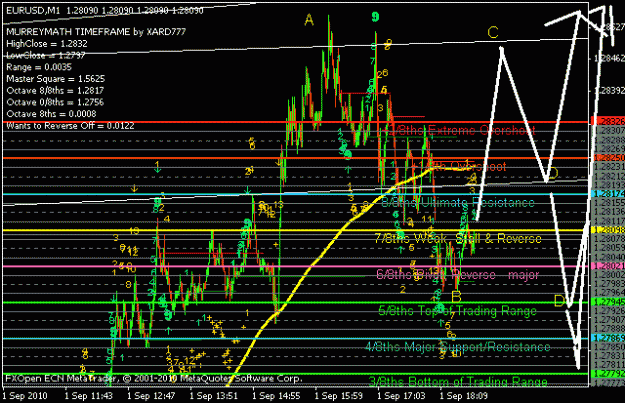Select the '+1/8th Overshoot' level label
This screenshot has width=625, height=403.
458,166
